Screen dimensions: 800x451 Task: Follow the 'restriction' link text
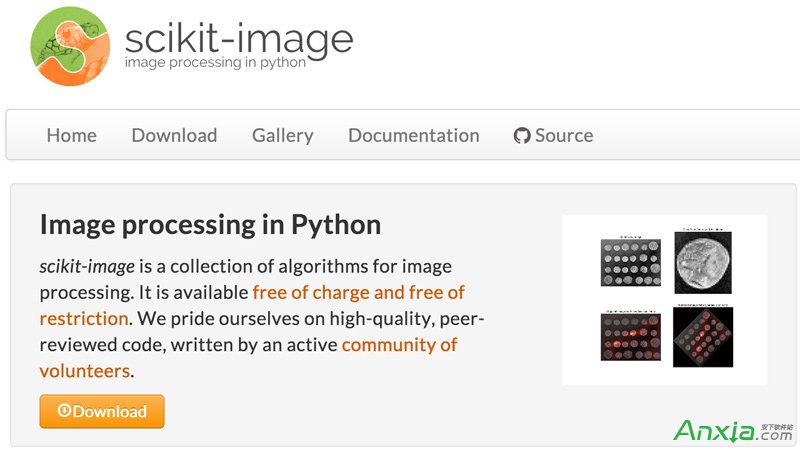(84, 318)
